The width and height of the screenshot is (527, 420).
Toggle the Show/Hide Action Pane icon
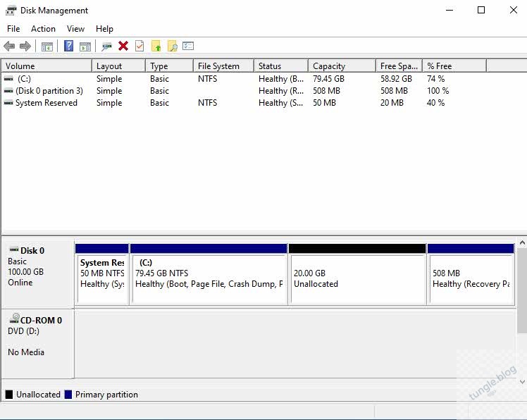tap(85, 46)
